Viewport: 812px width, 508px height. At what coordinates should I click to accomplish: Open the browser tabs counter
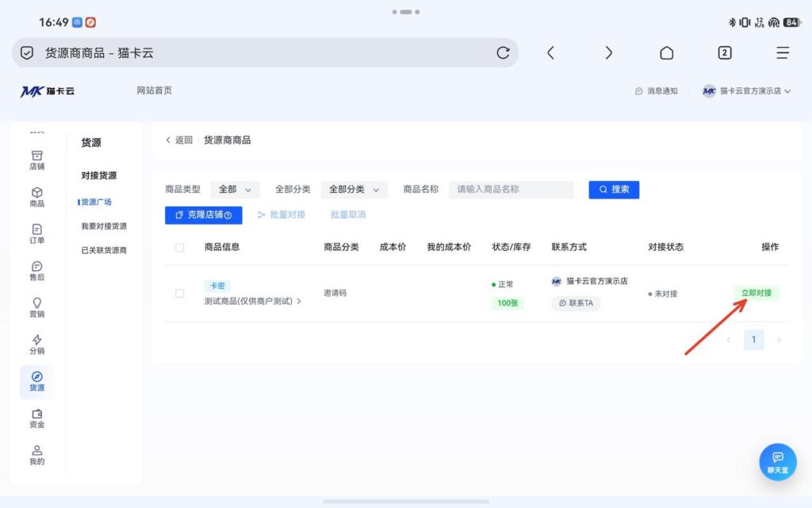coord(725,53)
